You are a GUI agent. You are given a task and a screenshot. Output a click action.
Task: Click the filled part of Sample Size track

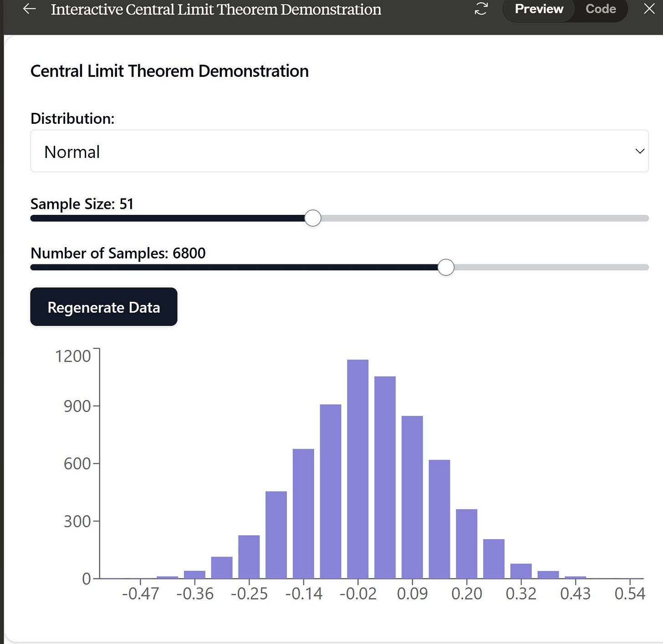point(168,218)
